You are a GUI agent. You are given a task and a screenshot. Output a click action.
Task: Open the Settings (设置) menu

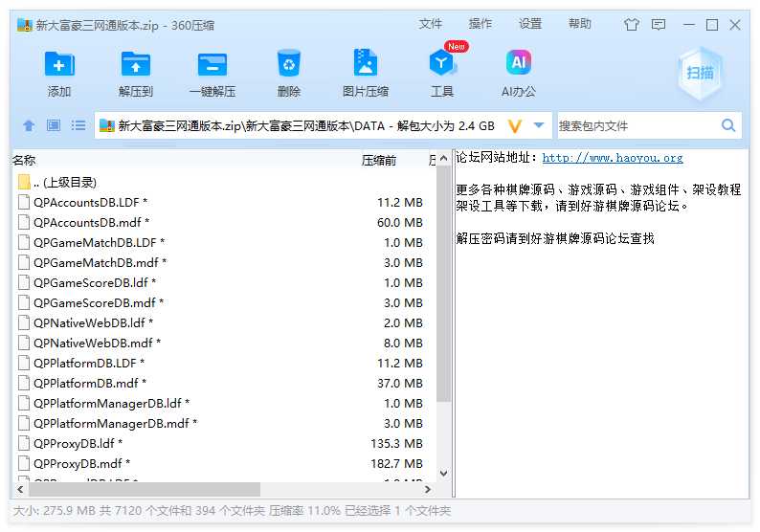[530, 24]
